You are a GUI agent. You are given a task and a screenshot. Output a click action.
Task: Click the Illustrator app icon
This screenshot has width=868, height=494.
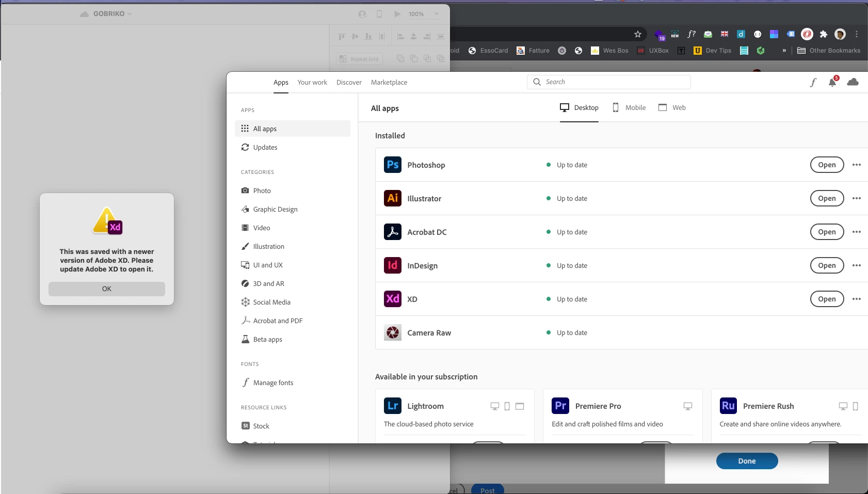(x=393, y=198)
